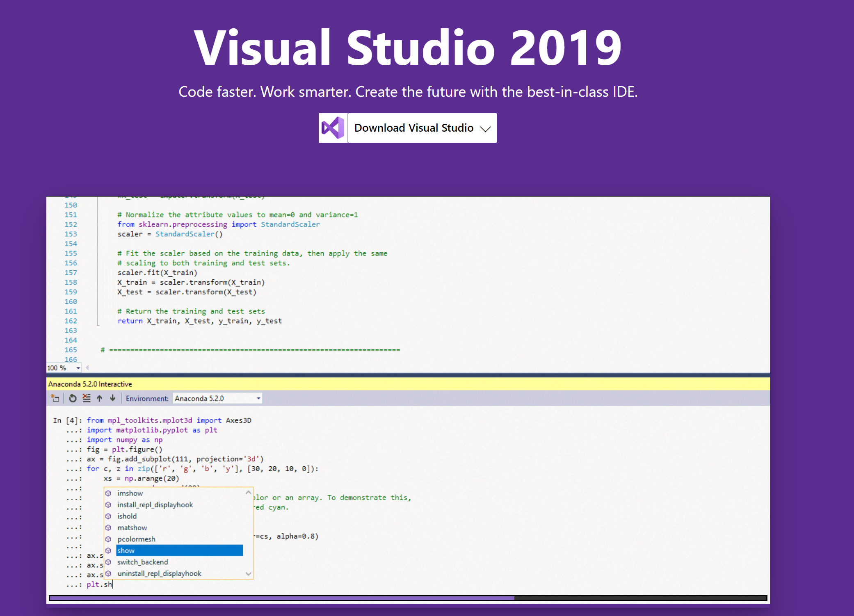Screen dimensions: 854x616
Task: Choose install_repl_displayhook from the autocomplete list
Action: pos(155,505)
